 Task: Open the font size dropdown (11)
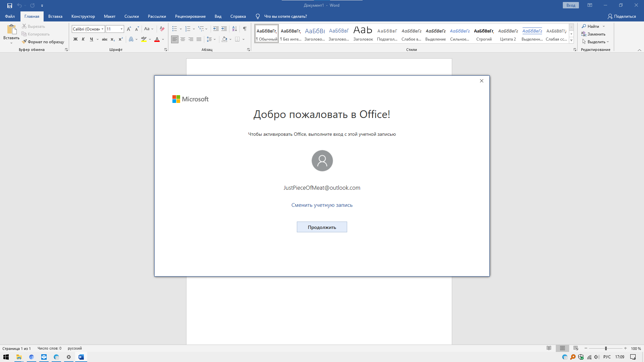pyautogui.click(x=121, y=29)
